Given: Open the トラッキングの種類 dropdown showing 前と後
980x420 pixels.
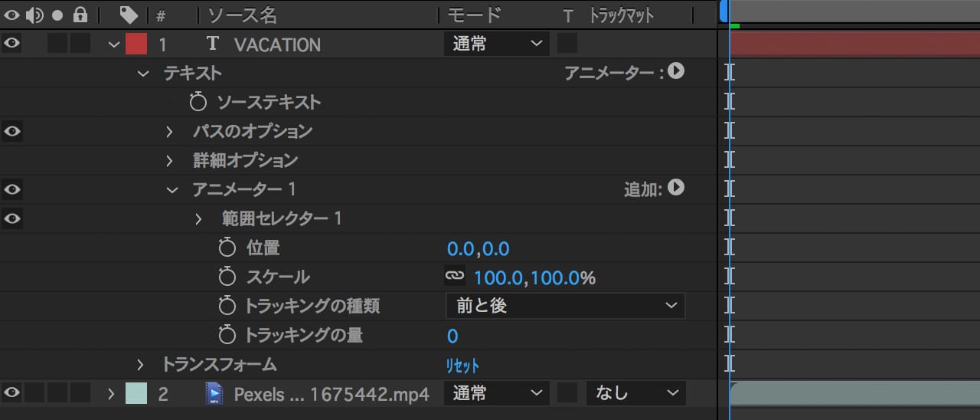Looking at the screenshot, I should (x=565, y=306).
